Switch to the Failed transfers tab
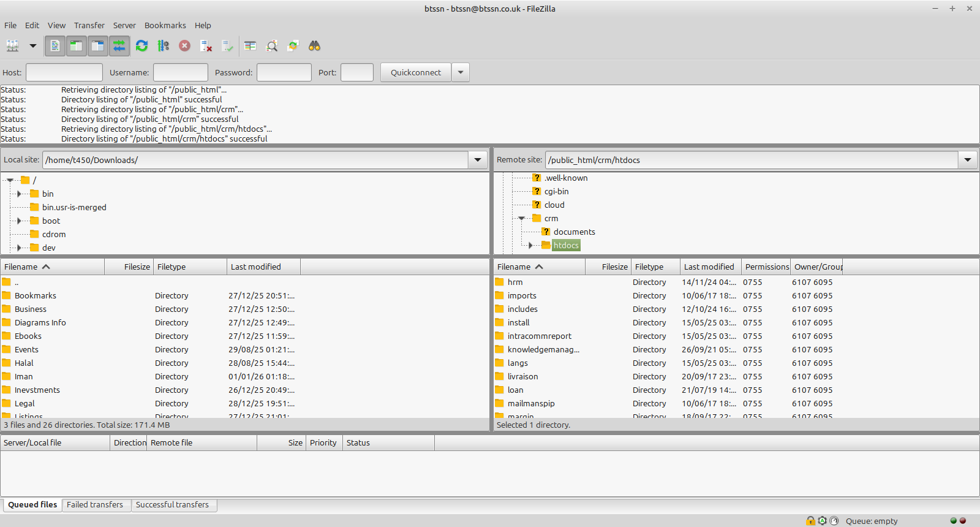Image resolution: width=980 pixels, height=527 pixels. (x=95, y=505)
